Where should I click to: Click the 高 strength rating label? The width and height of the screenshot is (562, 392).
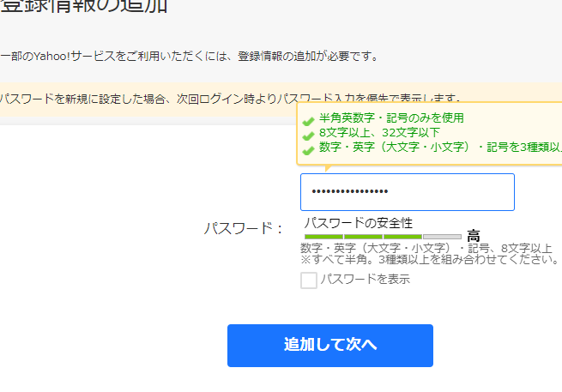click(x=473, y=236)
